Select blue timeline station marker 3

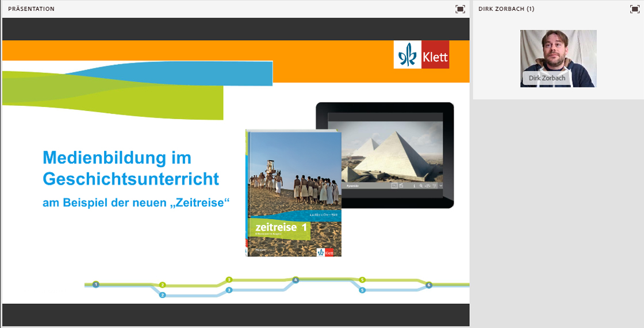pos(229,290)
